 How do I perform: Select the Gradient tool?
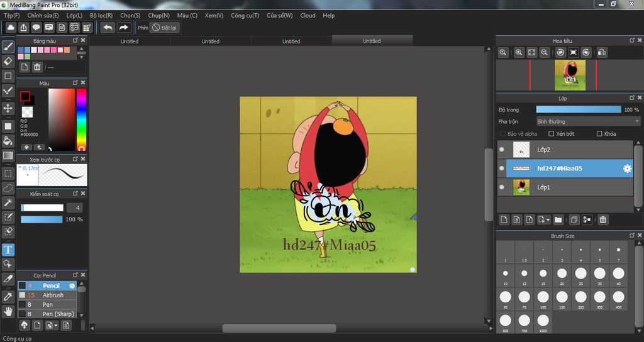pyautogui.click(x=8, y=156)
